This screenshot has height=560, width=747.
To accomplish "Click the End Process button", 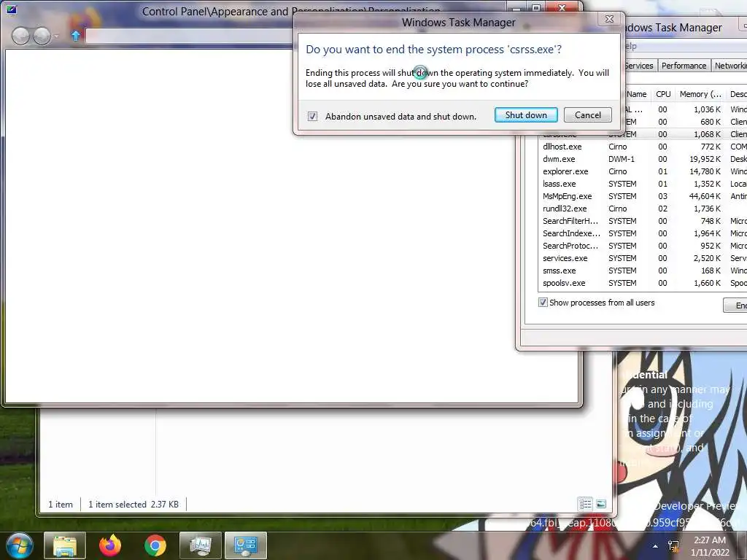I will (736, 306).
